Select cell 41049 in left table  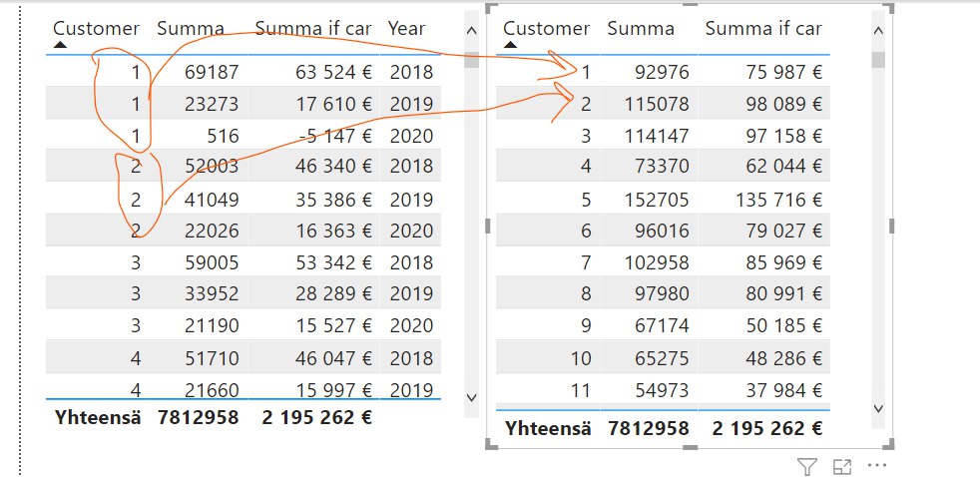coord(212,200)
